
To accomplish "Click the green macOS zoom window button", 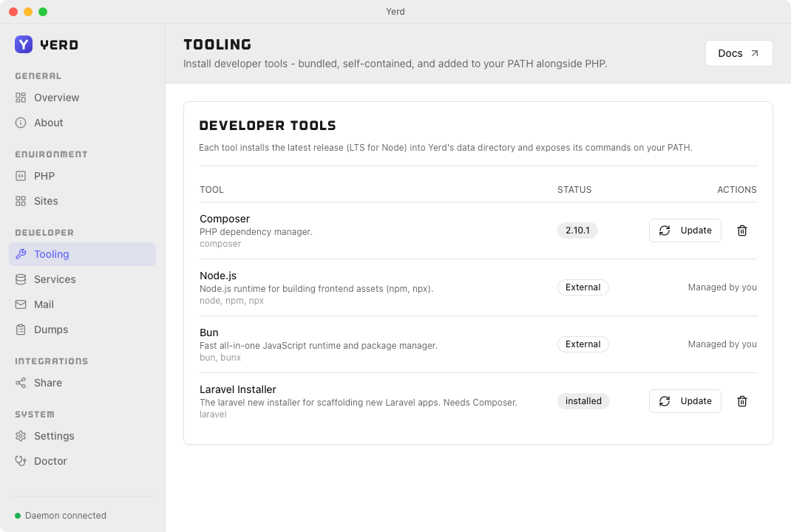I will point(43,12).
